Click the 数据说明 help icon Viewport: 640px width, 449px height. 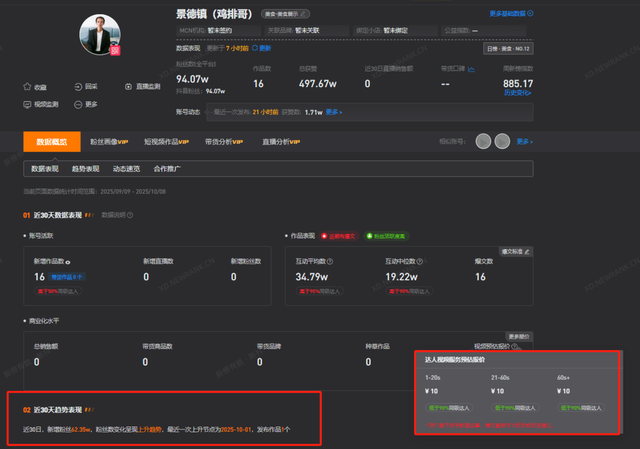click(130, 215)
